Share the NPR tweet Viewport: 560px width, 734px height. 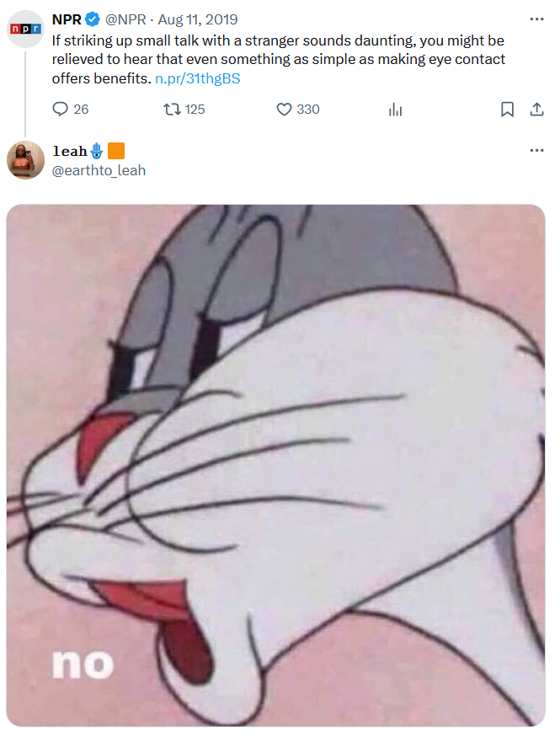click(x=536, y=110)
